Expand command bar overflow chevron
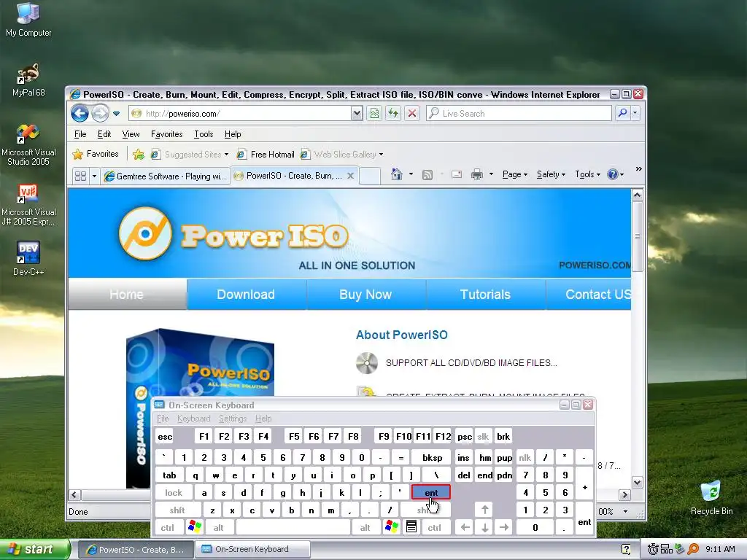Image resolution: width=747 pixels, height=560 pixels. coord(639,169)
